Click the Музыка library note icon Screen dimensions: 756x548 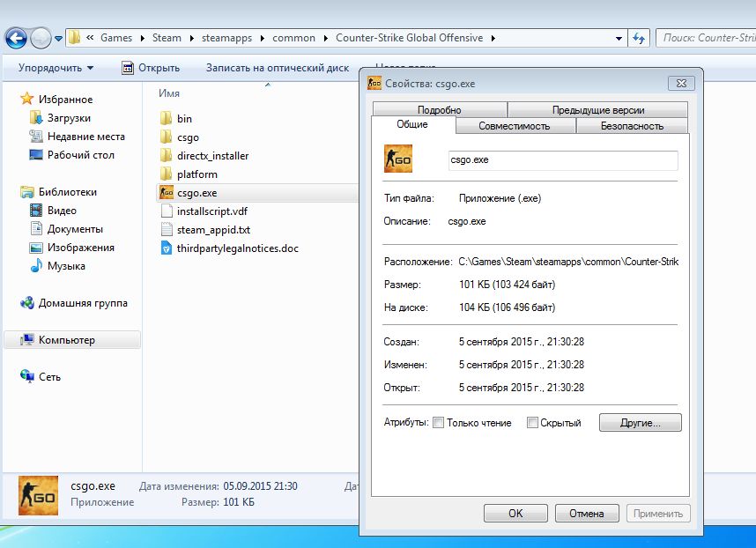[x=35, y=265]
